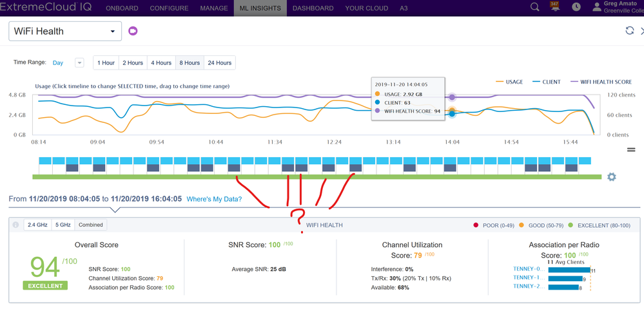This screenshot has width=644, height=309.
Task: Click the TENNEY-1... radio link
Action: pyautogui.click(x=529, y=278)
